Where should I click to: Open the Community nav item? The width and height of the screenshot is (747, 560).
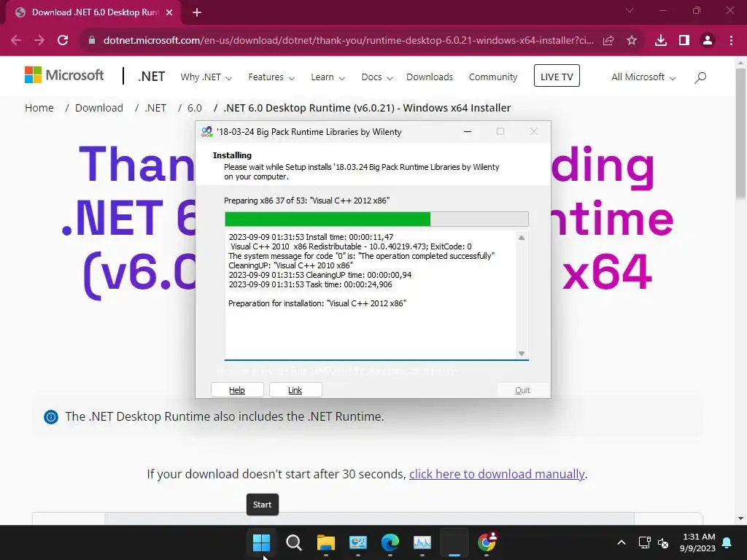[x=493, y=77]
